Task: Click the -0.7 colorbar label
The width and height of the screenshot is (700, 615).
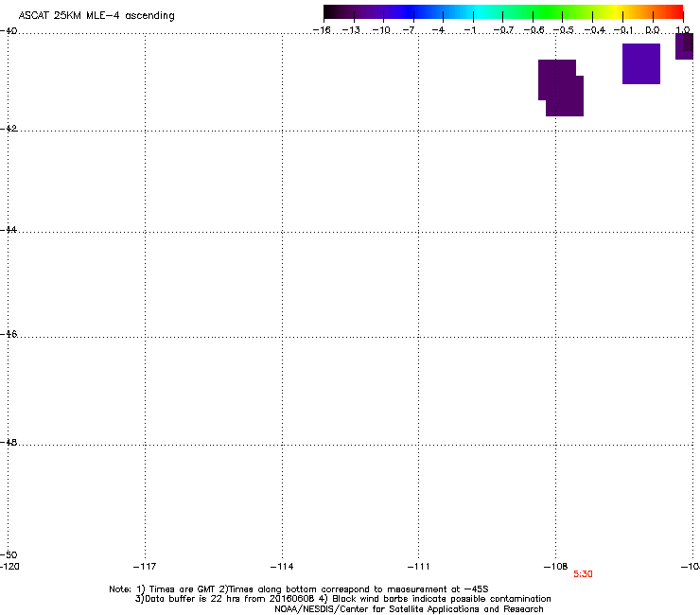Action: point(503,30)
